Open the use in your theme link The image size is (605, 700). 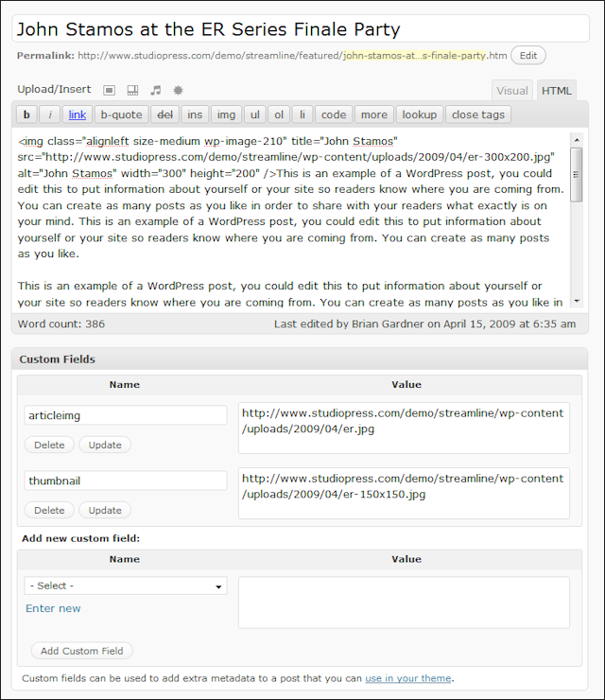pos(407,678)
